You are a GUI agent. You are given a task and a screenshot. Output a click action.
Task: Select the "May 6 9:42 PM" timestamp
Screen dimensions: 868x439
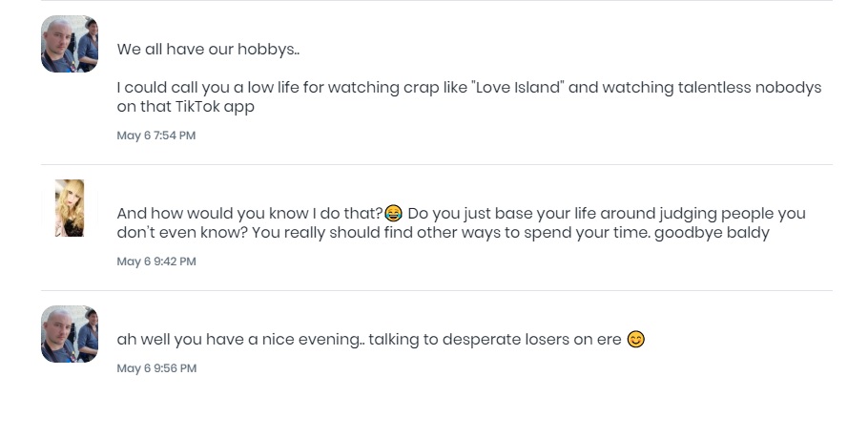point(156,261)
